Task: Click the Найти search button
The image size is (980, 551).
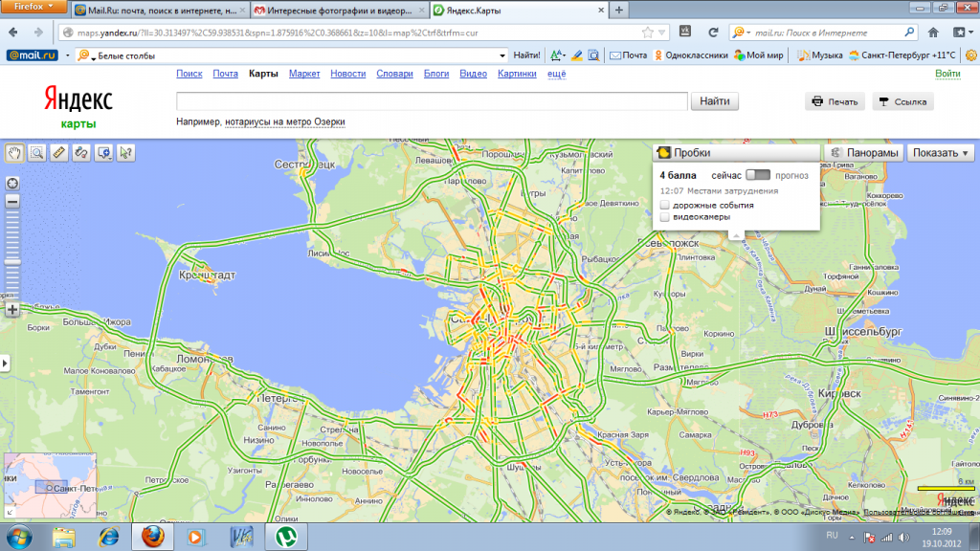Action: [x=714, y=101]
